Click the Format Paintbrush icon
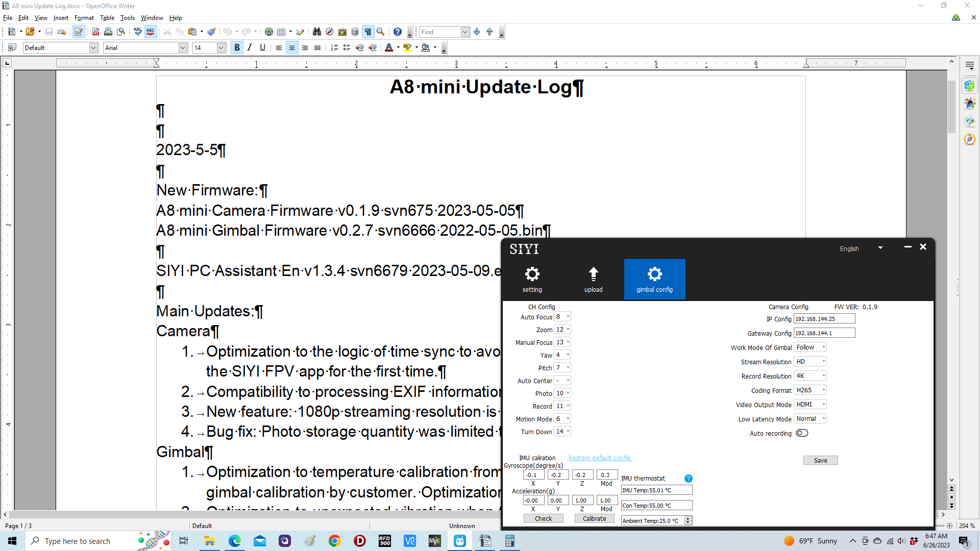980x551 pixels. pyautogui.click(x=211, y=32)
